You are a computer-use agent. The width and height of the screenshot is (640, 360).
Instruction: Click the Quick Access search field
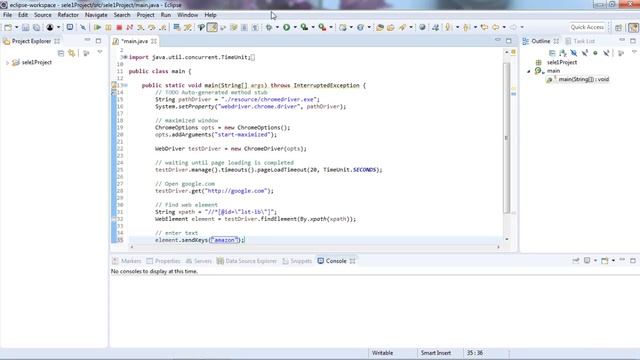point(587,27)
